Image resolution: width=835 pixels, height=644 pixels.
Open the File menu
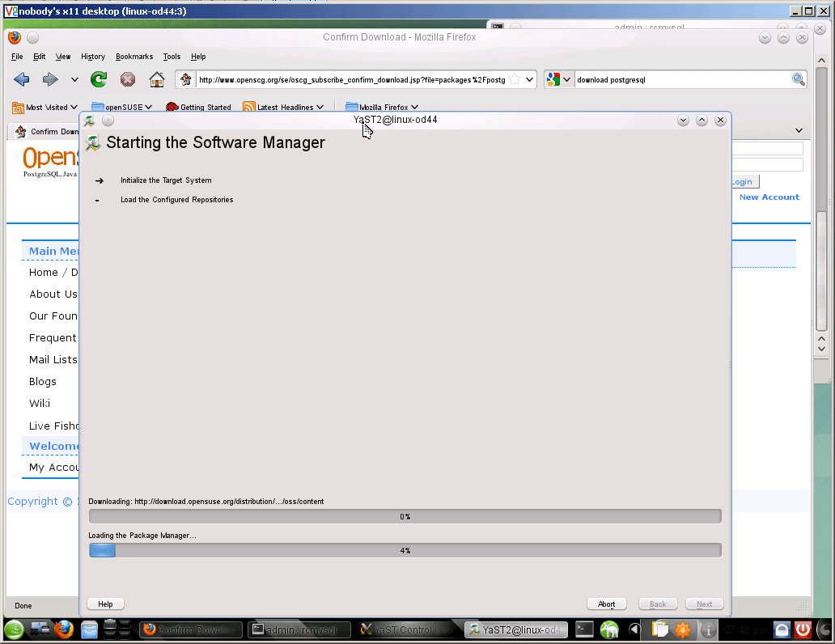[x=17, y=57]
